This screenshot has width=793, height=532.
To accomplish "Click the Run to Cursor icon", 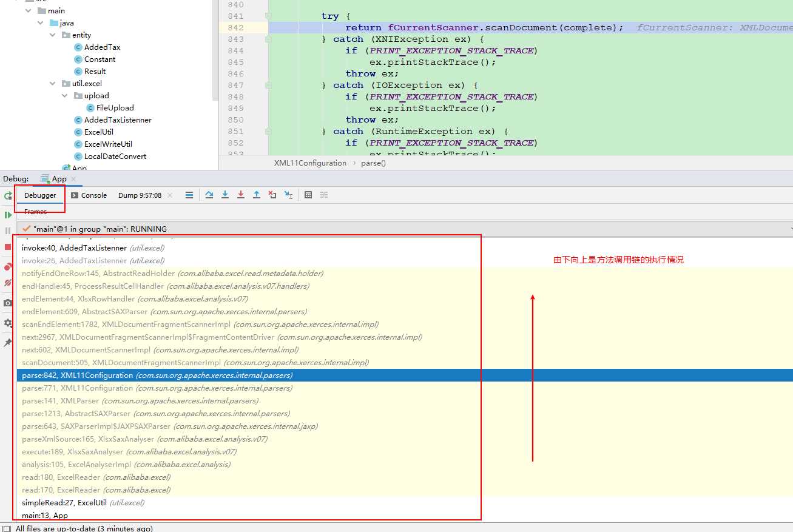I will (x=288, y=195).
